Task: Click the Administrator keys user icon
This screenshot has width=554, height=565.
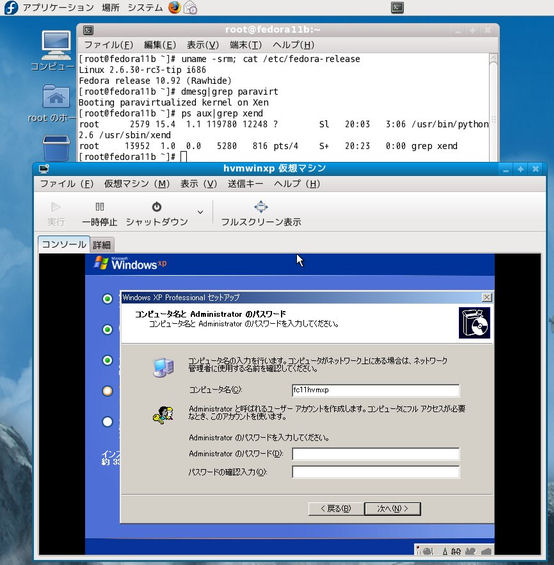Action: point(163,414)
